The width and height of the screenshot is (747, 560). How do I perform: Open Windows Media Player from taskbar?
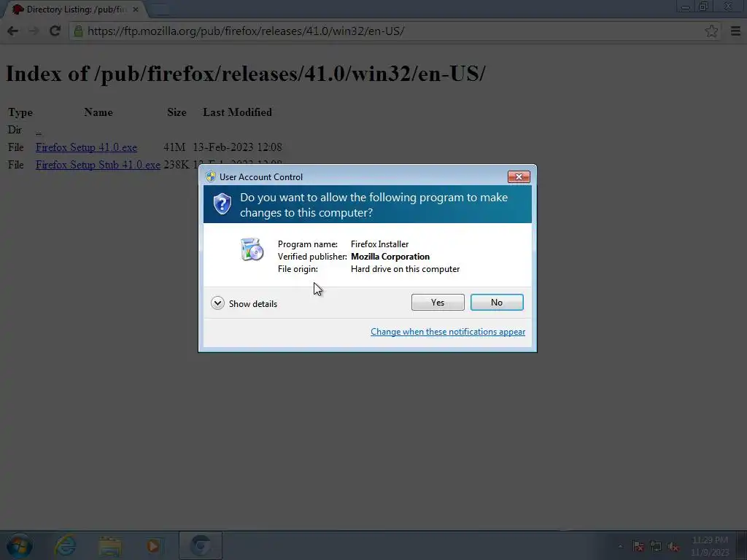[153, 545]
